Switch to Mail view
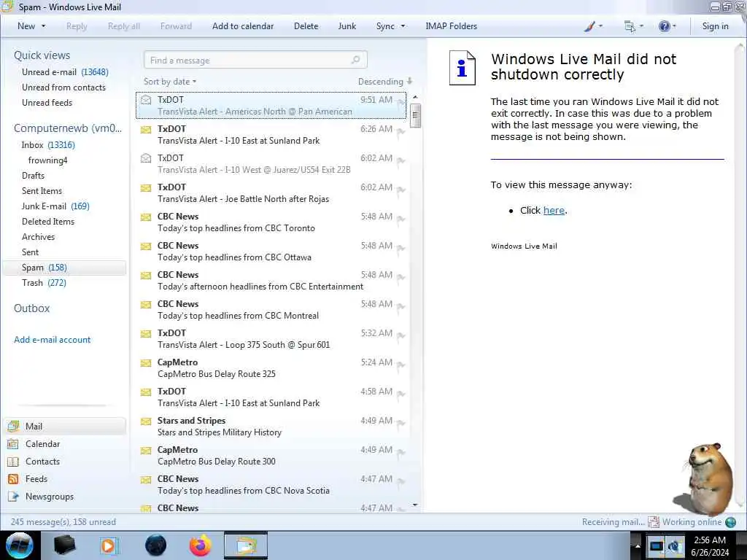 coord(65,426)
